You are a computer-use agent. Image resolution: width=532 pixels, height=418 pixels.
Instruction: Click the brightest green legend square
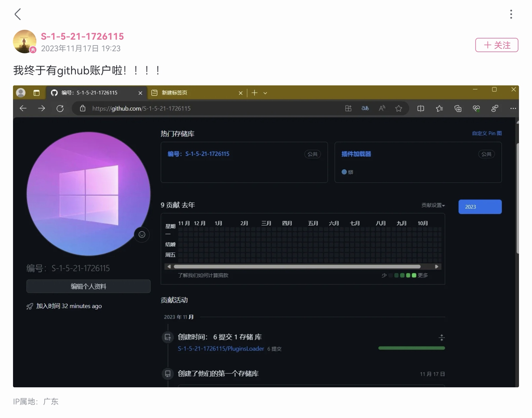point(414,275)
